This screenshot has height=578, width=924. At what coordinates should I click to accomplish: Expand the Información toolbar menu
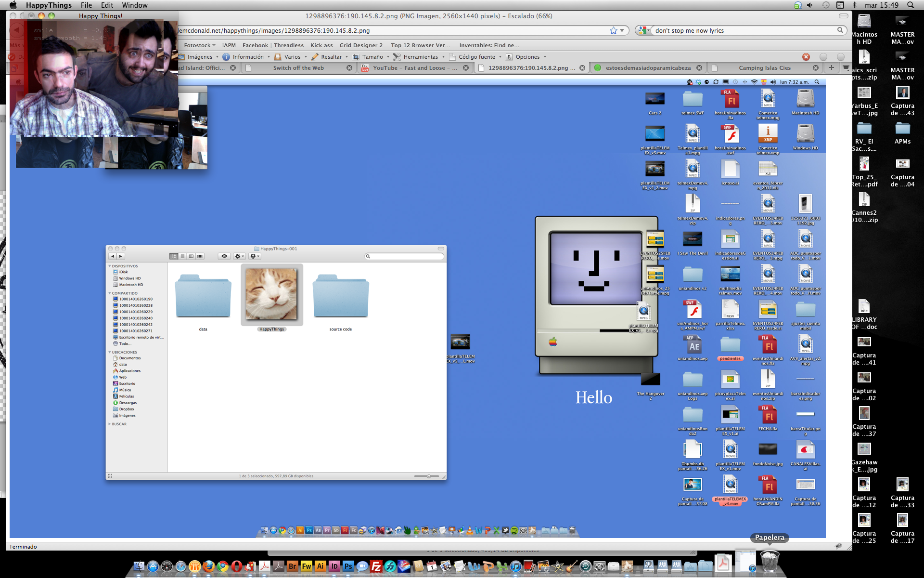(247, 57)
